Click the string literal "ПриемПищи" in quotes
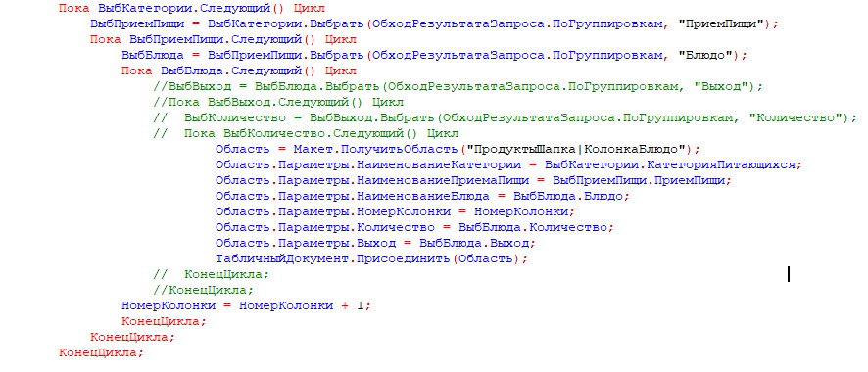 721,24
